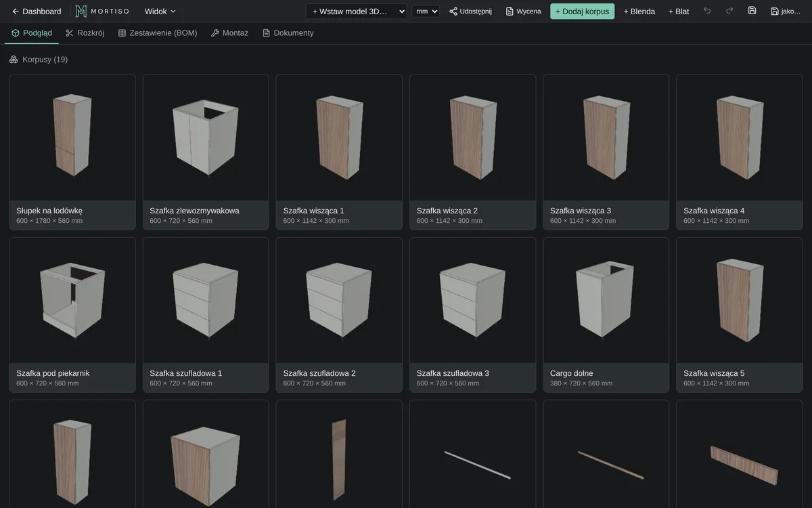The image size is (812, 508).
Task: Switch to the Rozkrój tab
Action: [x=85, y=33]
